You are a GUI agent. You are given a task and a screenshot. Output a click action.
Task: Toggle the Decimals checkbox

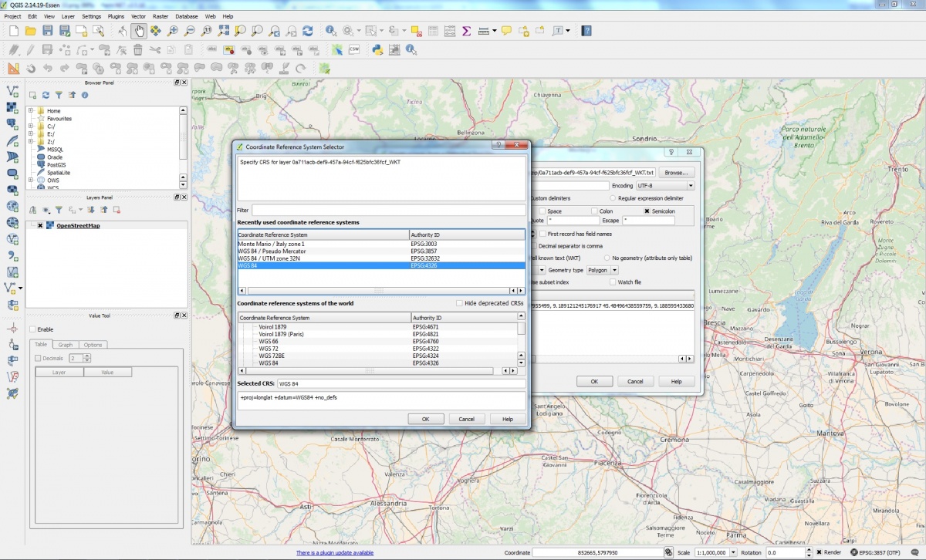pos(39,358)
